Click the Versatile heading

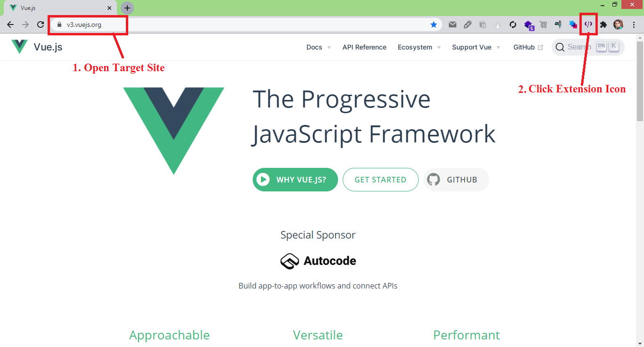point(318,335)
